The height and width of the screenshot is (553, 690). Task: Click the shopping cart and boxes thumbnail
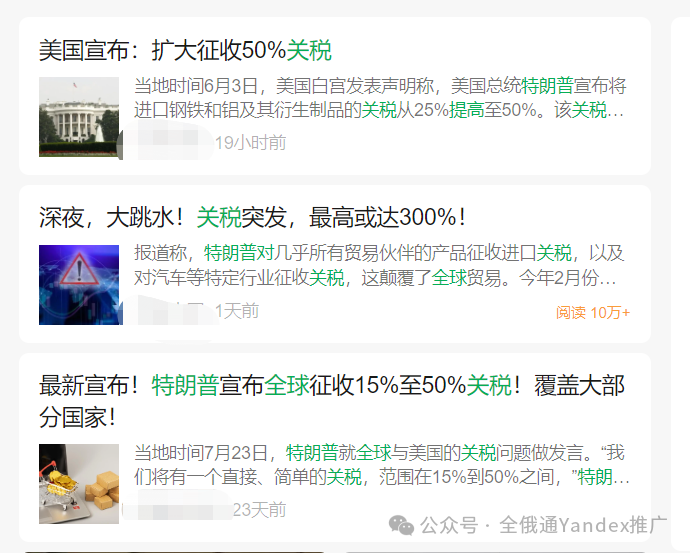(x=79, y=483)
